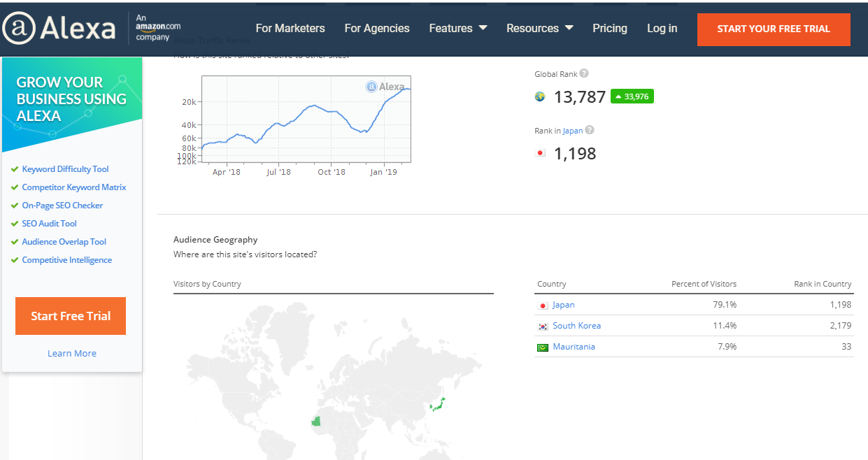
Task: Click the Japan flag in the country table
Action: pos(543,306)
